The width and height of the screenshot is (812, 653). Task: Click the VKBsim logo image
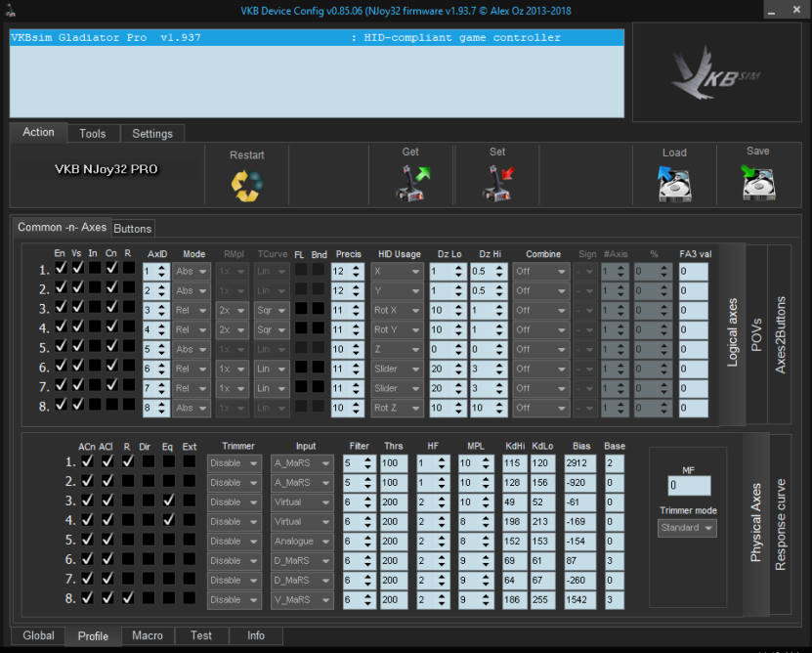point(716,72)
